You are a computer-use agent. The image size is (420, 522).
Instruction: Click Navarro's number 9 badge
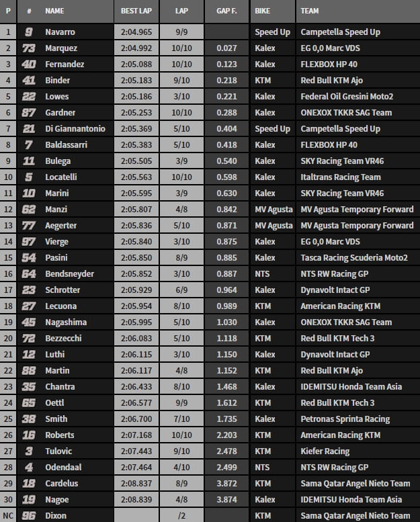[29, 32]
